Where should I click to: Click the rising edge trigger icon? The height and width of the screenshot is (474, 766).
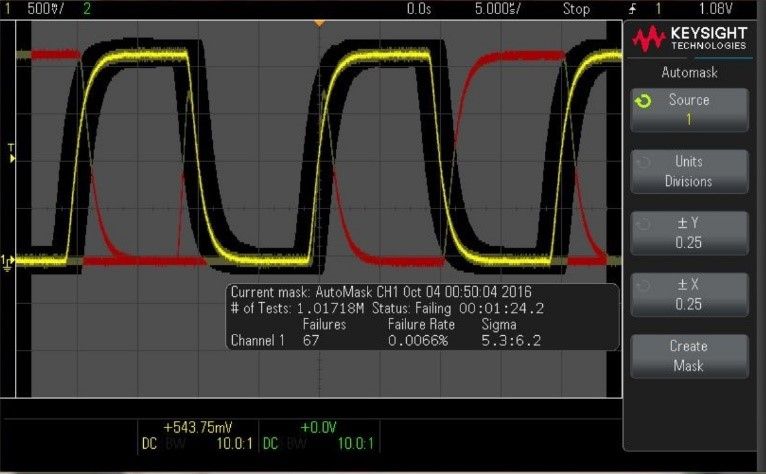point(633,8)
